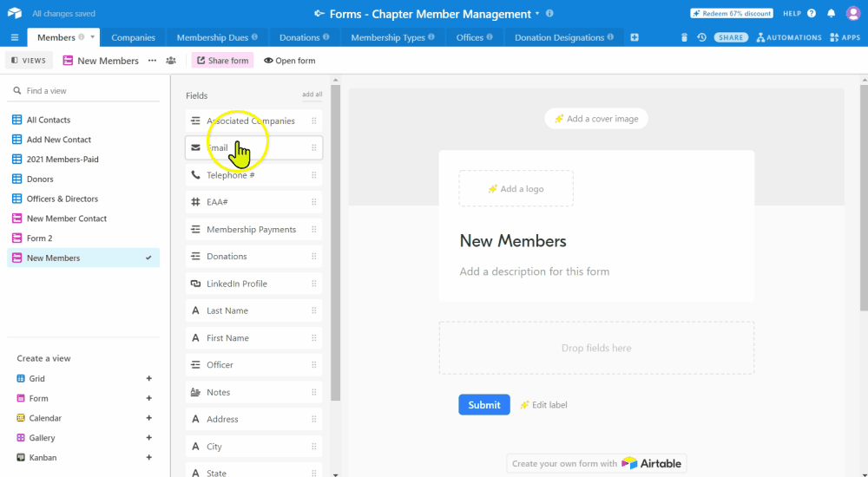This screenshot has width=868, height=477.
Task: Add a new table with plus icon
Action: click(x=635, y=37)
